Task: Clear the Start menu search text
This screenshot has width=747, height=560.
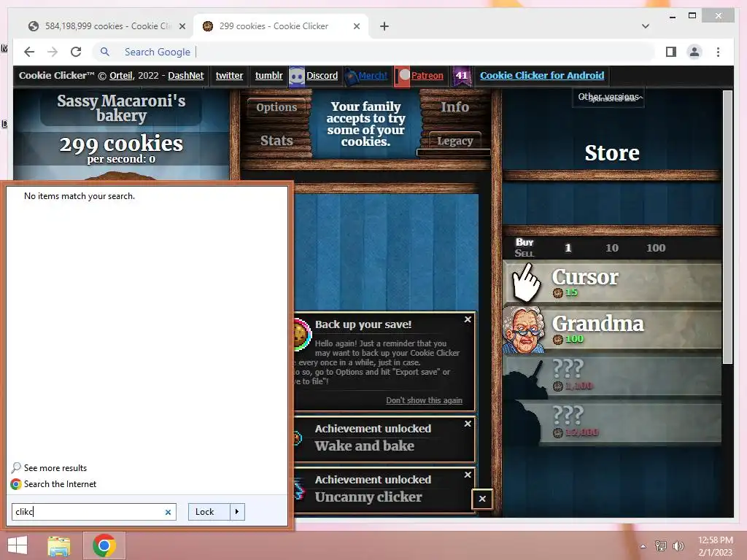Action: tap(168, 512)
